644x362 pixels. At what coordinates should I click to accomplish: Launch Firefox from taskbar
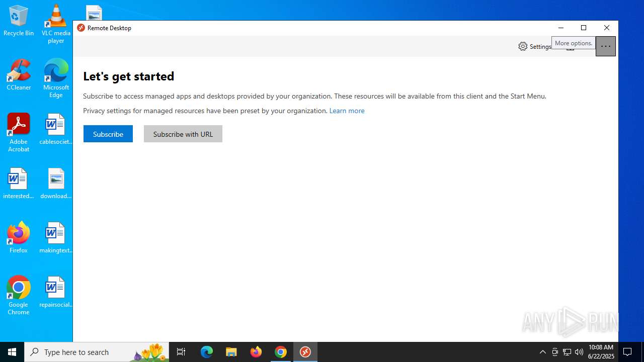tap(256, 352)
